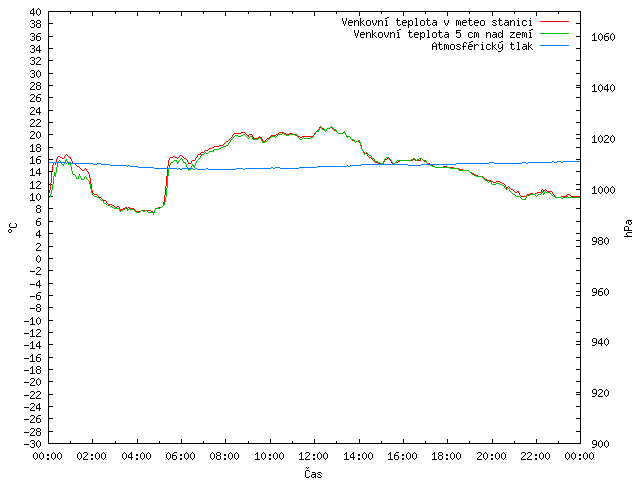
Task: Click the '960' pressure axis label
Action: click(x=600, y=292)
